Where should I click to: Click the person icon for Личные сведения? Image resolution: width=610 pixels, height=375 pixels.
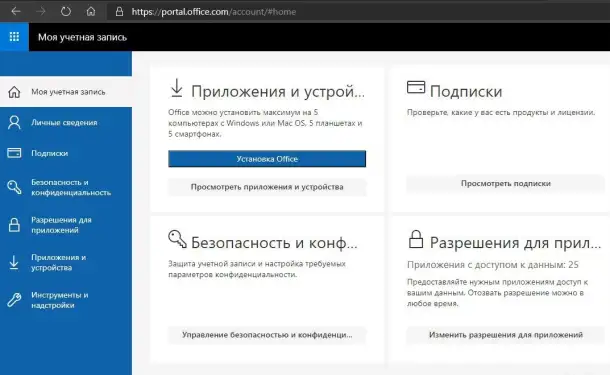(14, 123)
